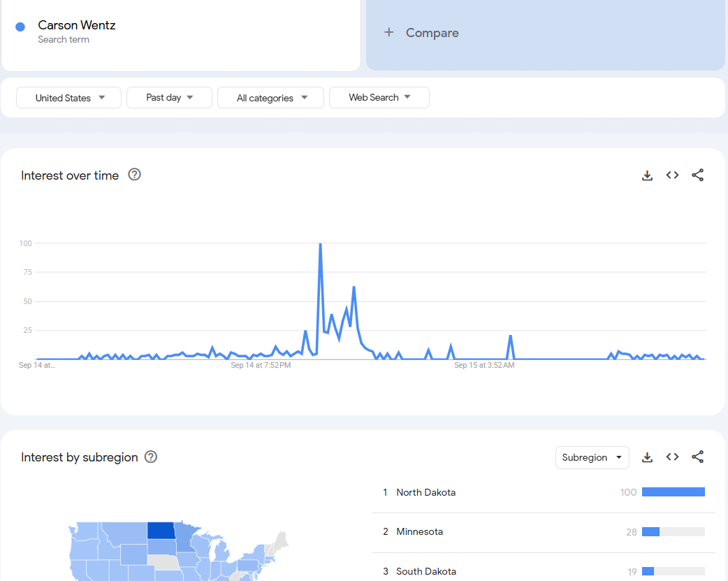Click the "Sep 15 at 3:52 AM" axis label
This screenshot has height=581, width=728.
click(x=484, y=366)
